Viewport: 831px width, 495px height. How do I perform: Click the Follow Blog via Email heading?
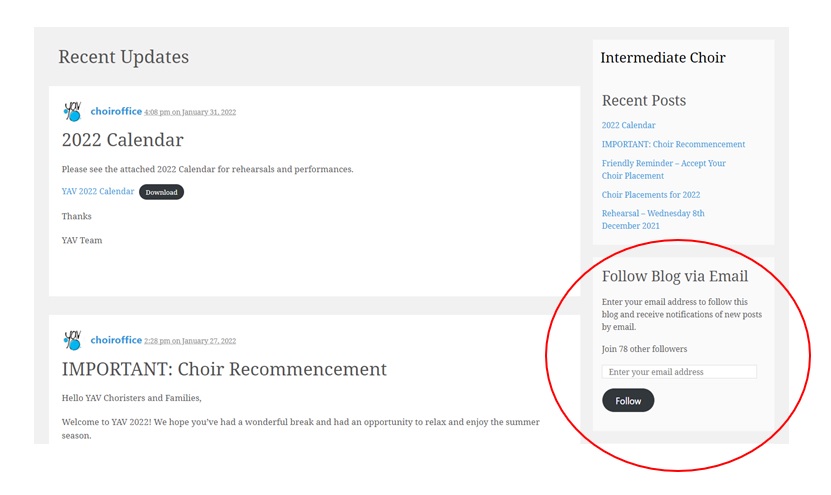pos(675,276)
